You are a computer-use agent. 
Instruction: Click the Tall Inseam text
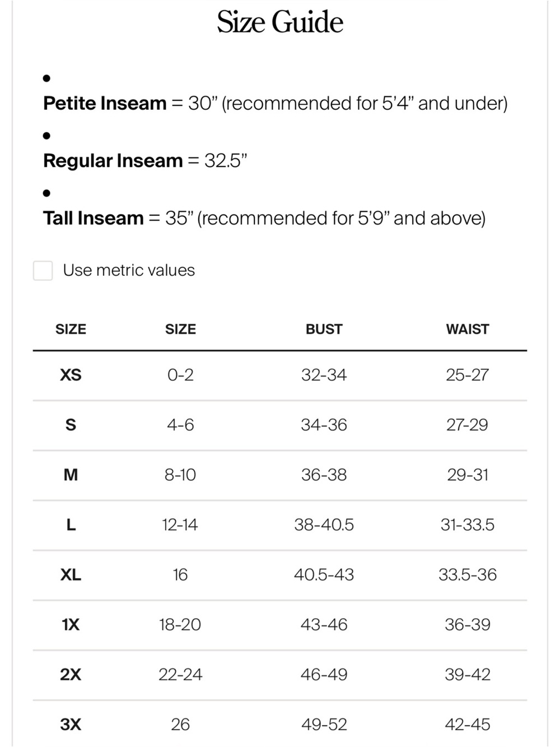(94, 217)
